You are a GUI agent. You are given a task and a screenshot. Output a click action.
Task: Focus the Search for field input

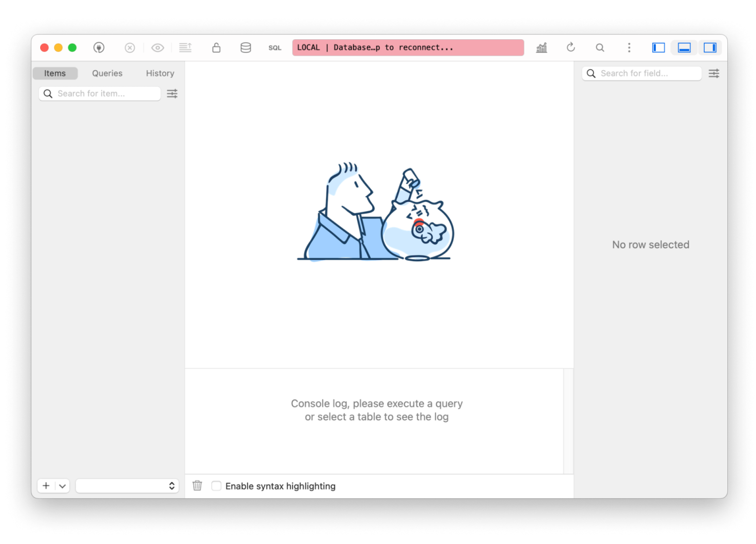click(x=642, y=73)
